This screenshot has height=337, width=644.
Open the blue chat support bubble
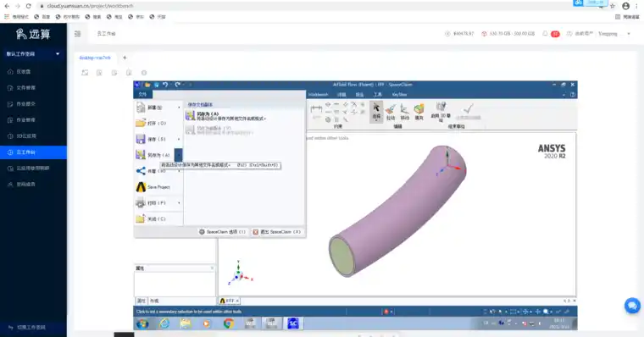tap(632, 306)
